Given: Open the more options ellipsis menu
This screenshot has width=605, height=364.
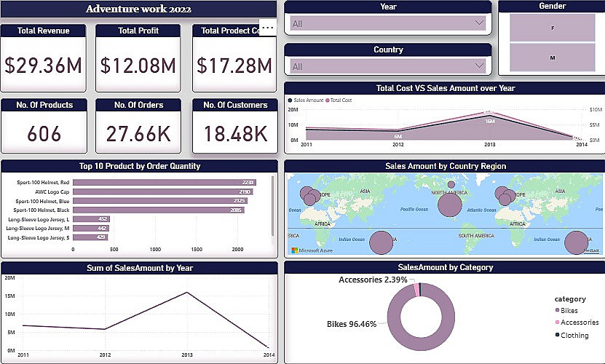Looking at the screenshot, I should 267,28.
